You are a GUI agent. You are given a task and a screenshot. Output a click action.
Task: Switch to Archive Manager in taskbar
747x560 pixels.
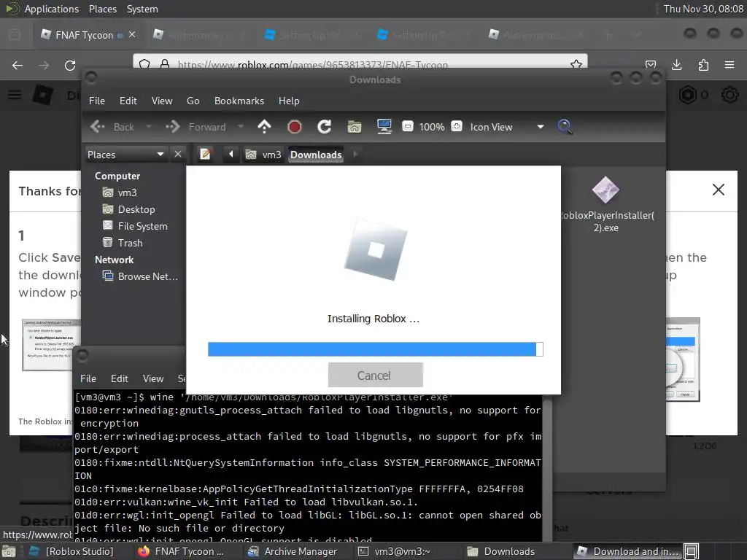[292, 551]
